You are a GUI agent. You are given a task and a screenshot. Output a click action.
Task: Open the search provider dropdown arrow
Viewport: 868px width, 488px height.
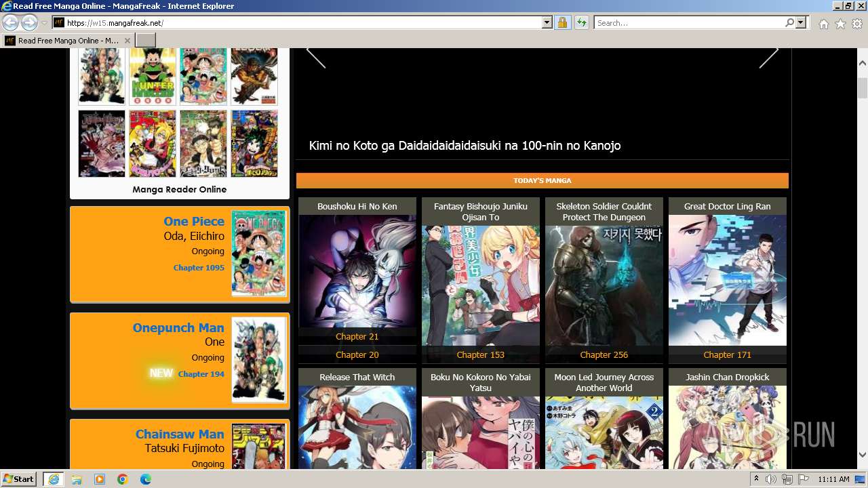[x=801, y=23]
